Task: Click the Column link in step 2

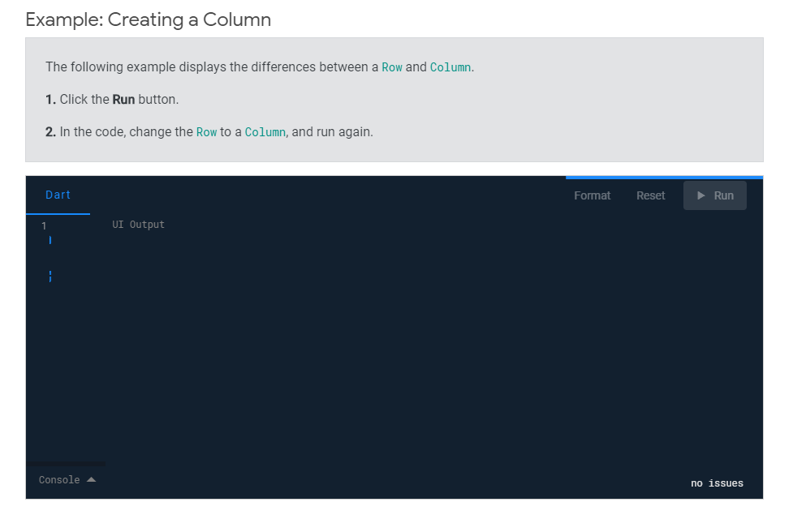Action: 265,132
